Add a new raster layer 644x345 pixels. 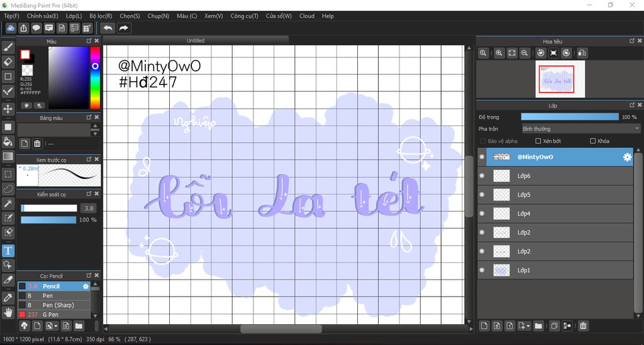coord(484,326)
